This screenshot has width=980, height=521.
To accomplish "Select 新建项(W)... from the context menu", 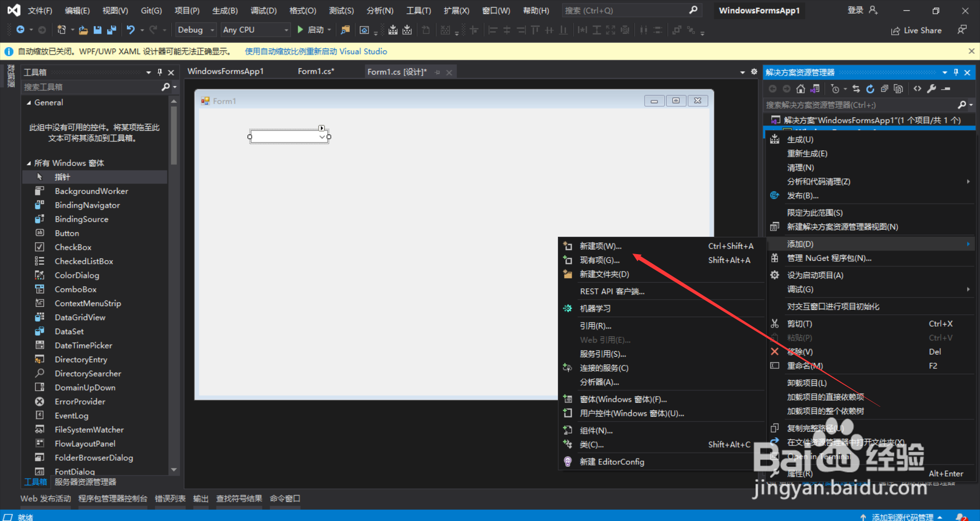I will (x=600, y=246).
